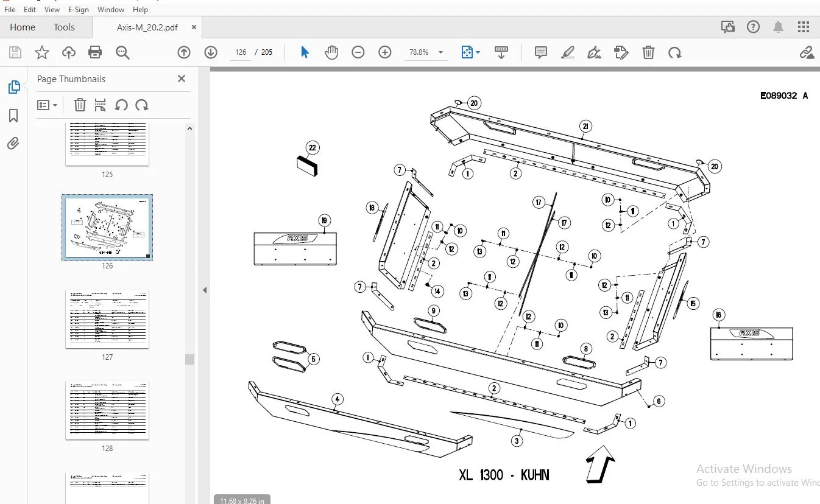
Task: Delete page with toolbar trash icon
Action: pos(648,52)
